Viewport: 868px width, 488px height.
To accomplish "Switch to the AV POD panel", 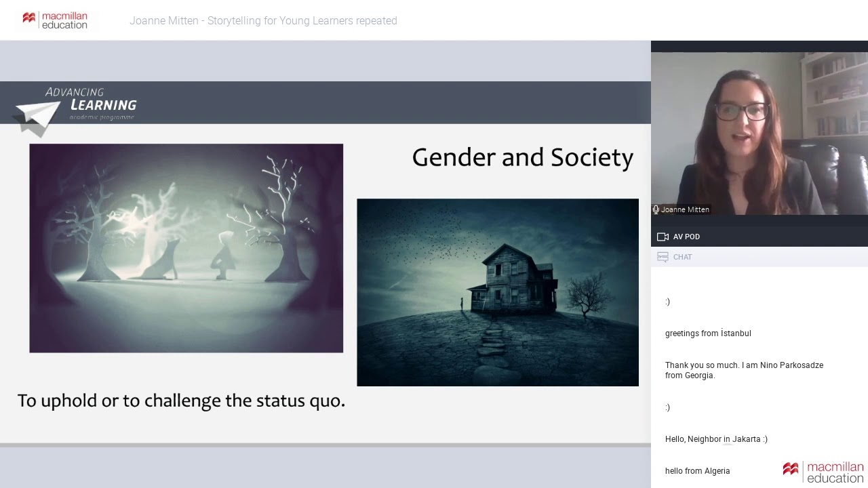I will point(686,237).
